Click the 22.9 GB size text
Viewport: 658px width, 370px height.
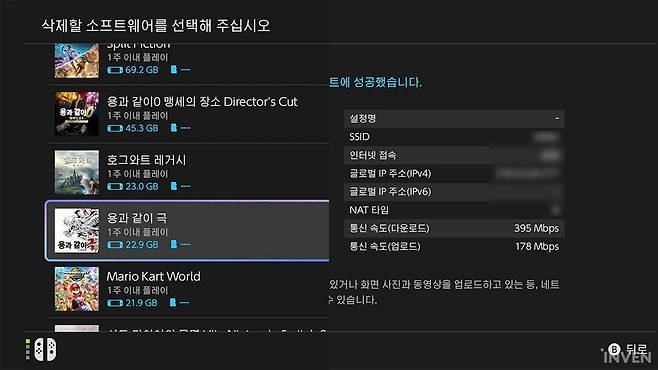click(x=141, y=245)
